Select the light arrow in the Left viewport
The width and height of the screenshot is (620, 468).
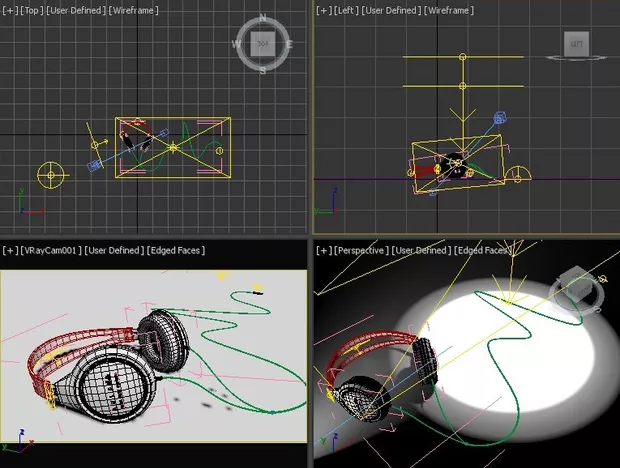(x=463, y=115)
